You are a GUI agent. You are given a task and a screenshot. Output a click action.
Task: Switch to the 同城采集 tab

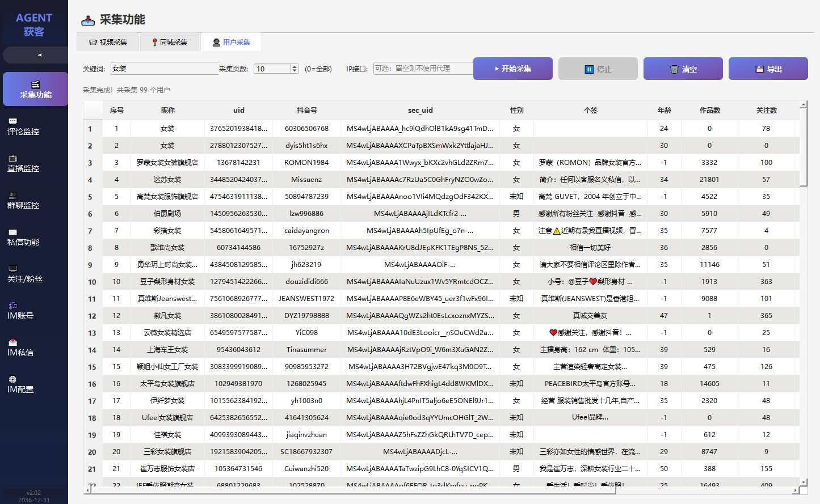click(x=170, y=43)
